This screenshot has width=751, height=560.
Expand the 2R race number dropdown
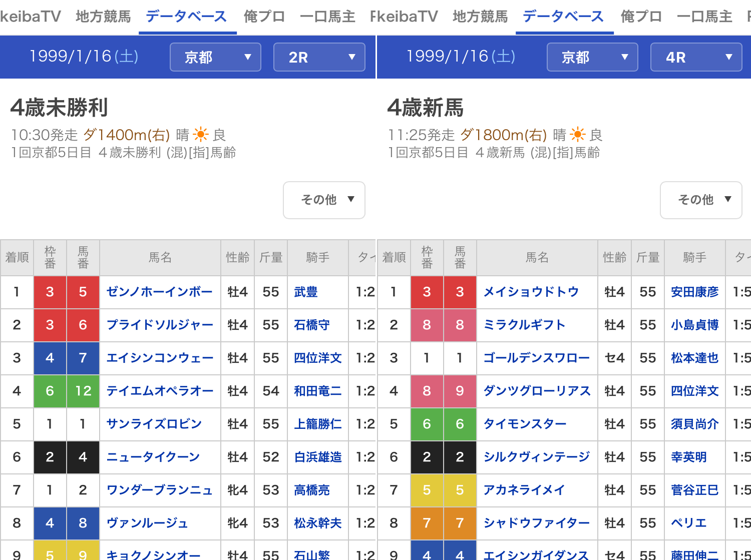pyautogui.click(x=319, y=57)
